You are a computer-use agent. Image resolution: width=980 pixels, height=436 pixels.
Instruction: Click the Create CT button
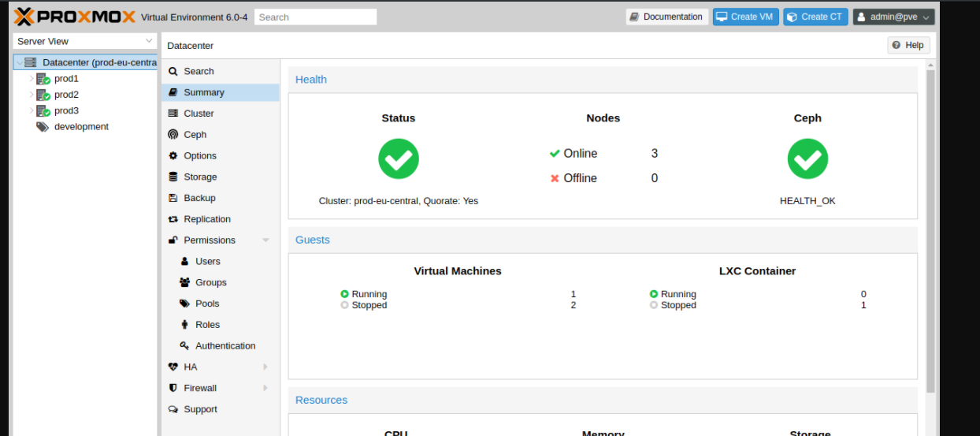815,17
